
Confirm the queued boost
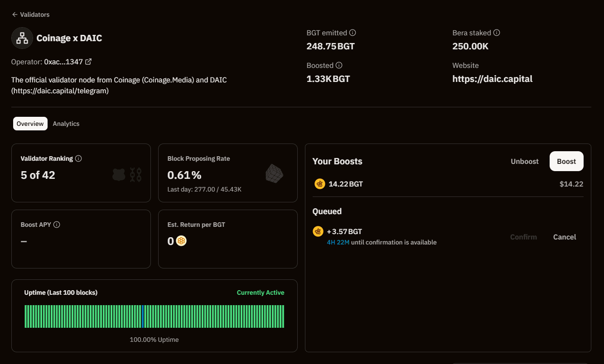(523, 237)
